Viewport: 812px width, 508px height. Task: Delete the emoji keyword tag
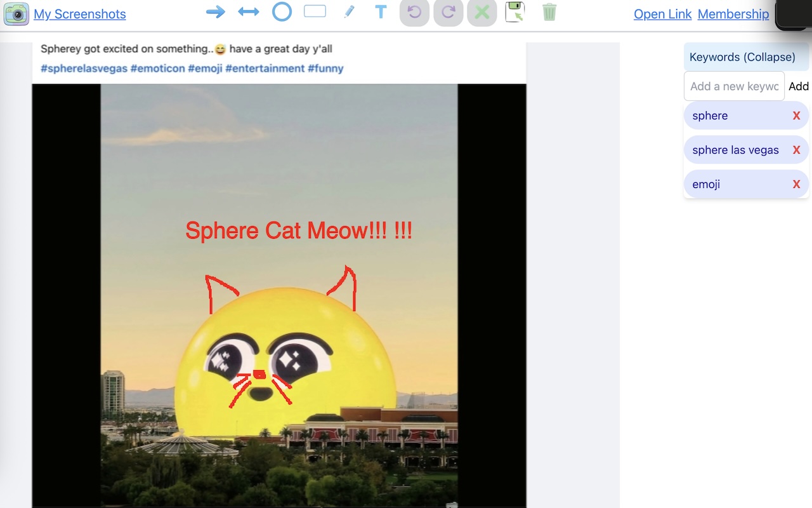pos(796,184)
